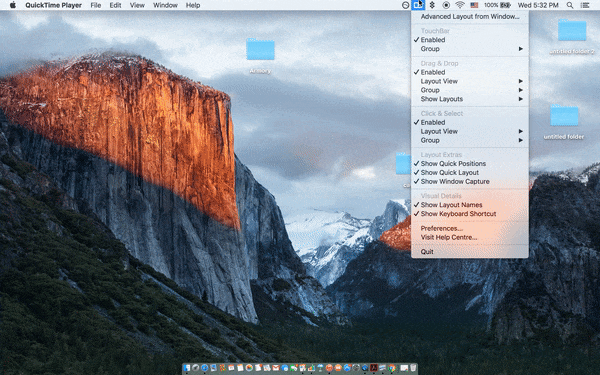Screen dimensions: 600x375
Task: Expand Group submenu under Click & Select
Action: coord(470,140)
